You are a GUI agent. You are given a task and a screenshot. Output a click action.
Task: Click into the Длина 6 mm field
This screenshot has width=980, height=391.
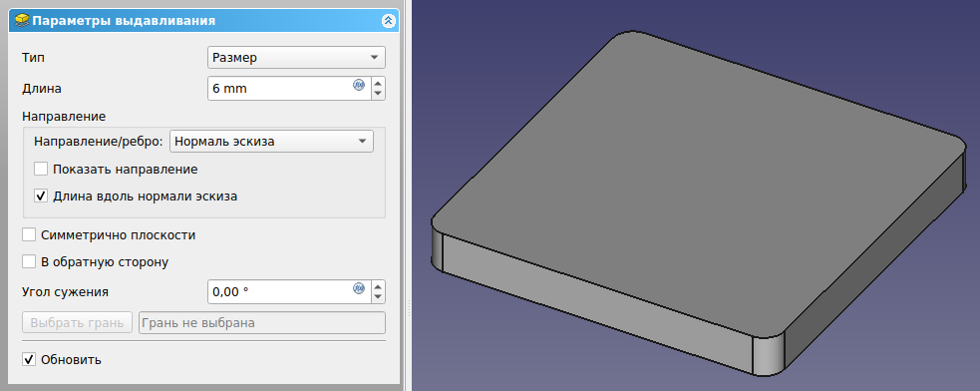(x=280, y=88)
